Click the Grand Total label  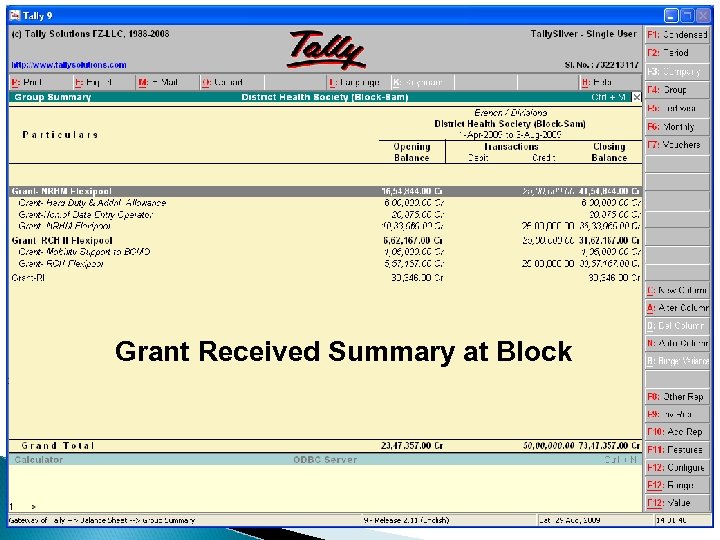click(58, 446)
